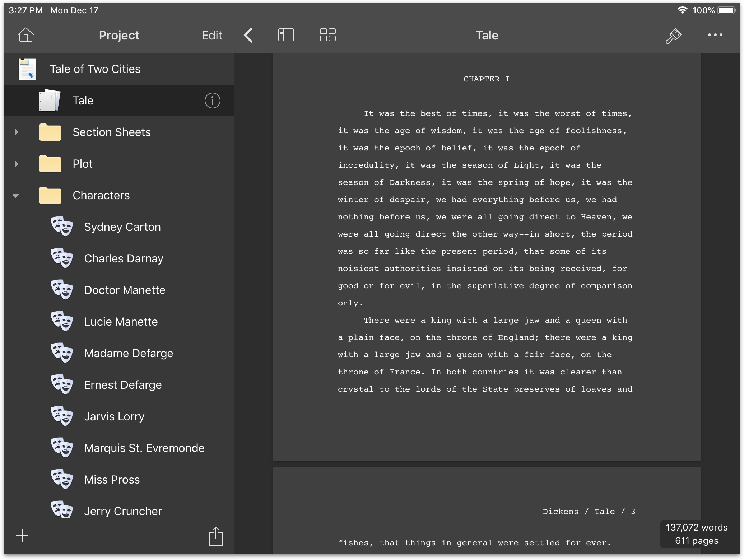The image size is (744, 560).
Task: Select 'Miss Pross' in the list
Action: click(112, 480)
